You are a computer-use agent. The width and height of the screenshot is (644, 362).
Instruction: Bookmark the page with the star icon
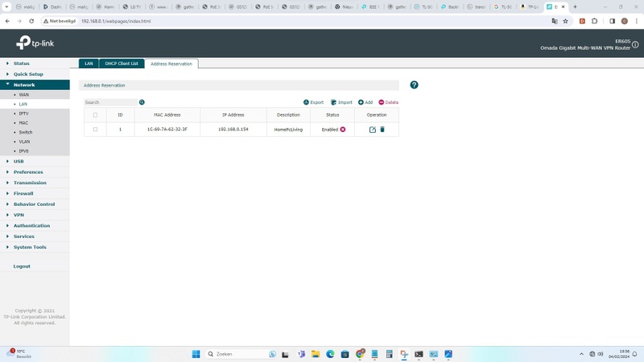566,21
